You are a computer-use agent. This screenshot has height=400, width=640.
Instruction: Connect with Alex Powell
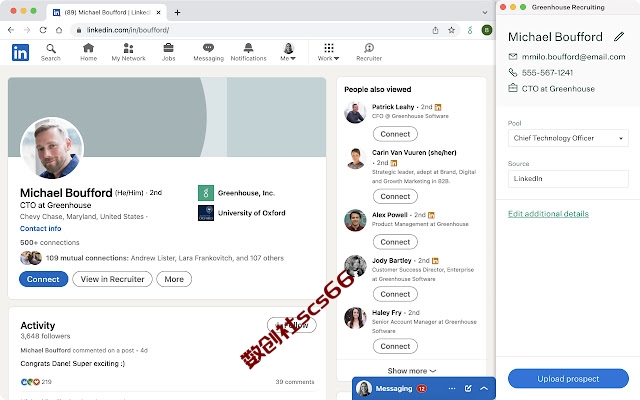pos(395,242)
